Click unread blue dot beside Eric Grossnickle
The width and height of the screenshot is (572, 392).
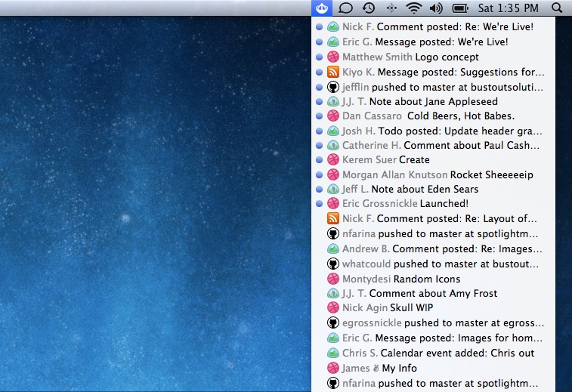pyautogui.click(x=319, y=203)
